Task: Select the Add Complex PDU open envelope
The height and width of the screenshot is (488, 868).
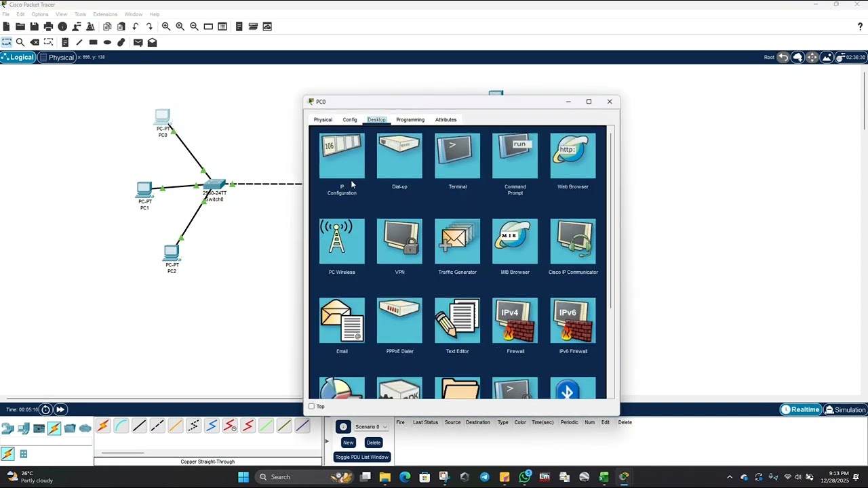Action: pyautogui.click(x=152, y=42)
